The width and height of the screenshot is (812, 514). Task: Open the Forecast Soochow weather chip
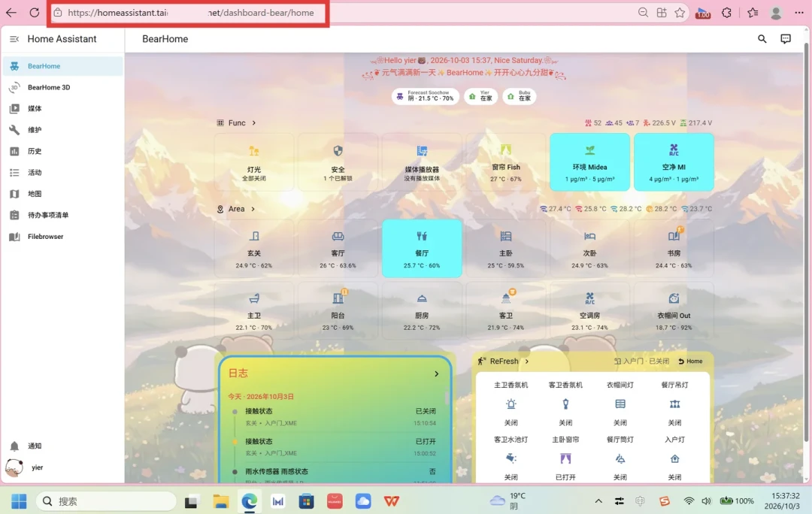(425, 96)
